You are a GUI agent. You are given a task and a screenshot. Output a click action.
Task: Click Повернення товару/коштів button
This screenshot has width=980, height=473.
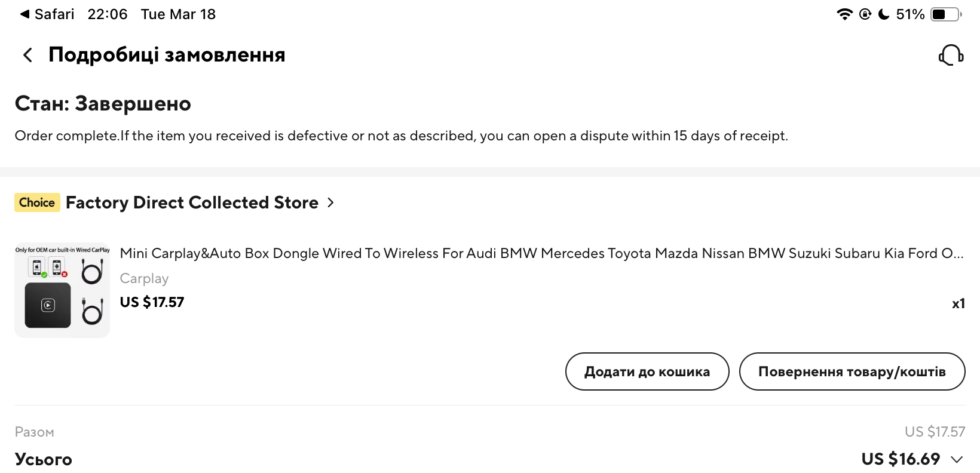pyautogui.click(x=852, y=371)
